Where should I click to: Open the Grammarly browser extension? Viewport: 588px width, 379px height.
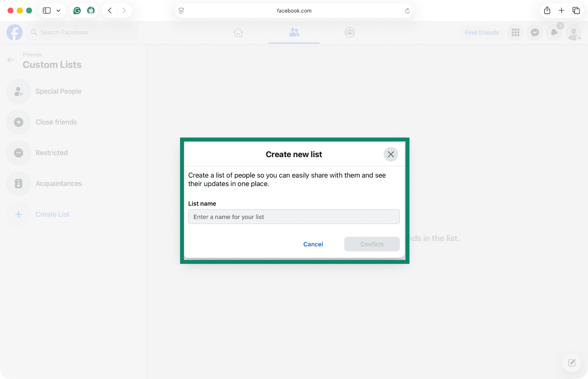point(77,10)
